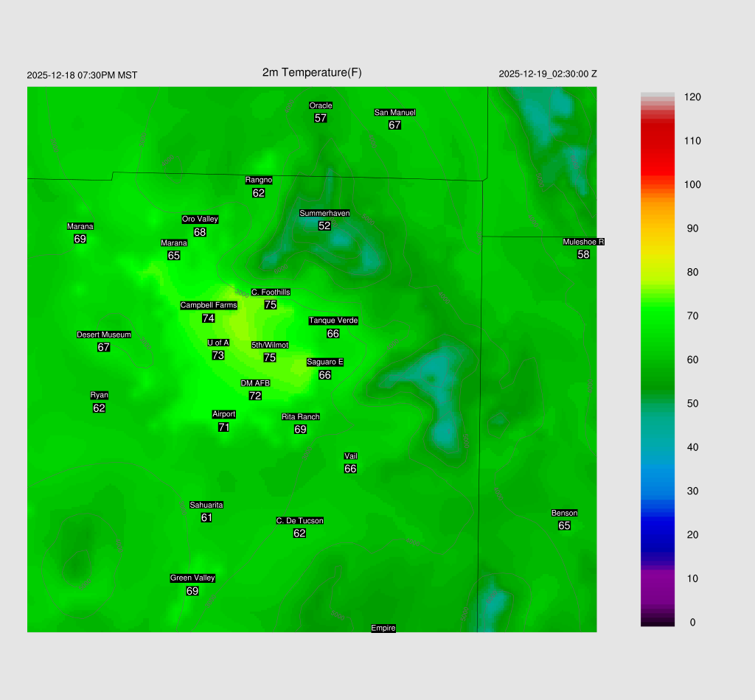Click the Summerhaven station label
755x700 pixels.
tap(324, 214)
